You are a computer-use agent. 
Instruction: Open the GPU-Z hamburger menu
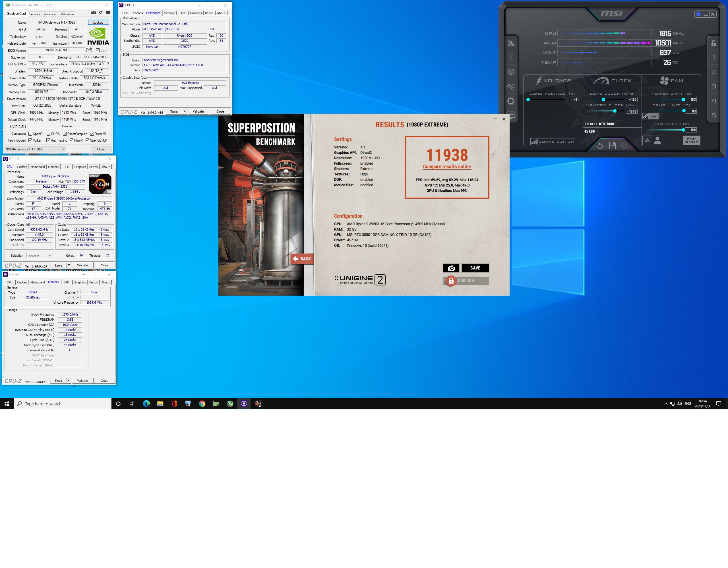pyautogui.click(x=108, y=13)
